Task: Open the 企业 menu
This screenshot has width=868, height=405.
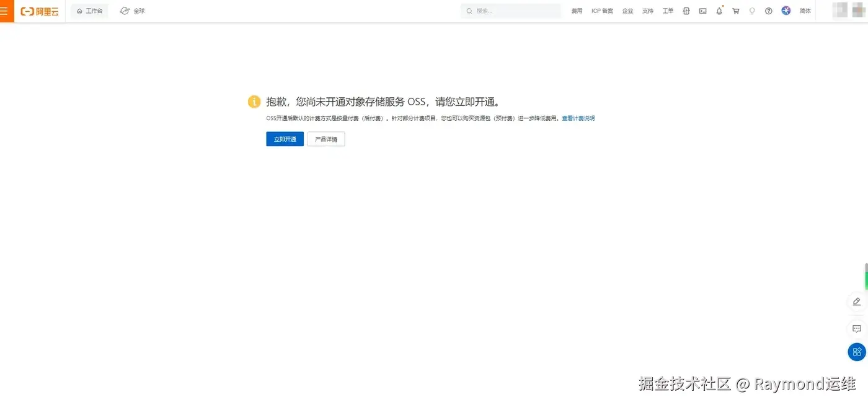Action: pos(627,11)
